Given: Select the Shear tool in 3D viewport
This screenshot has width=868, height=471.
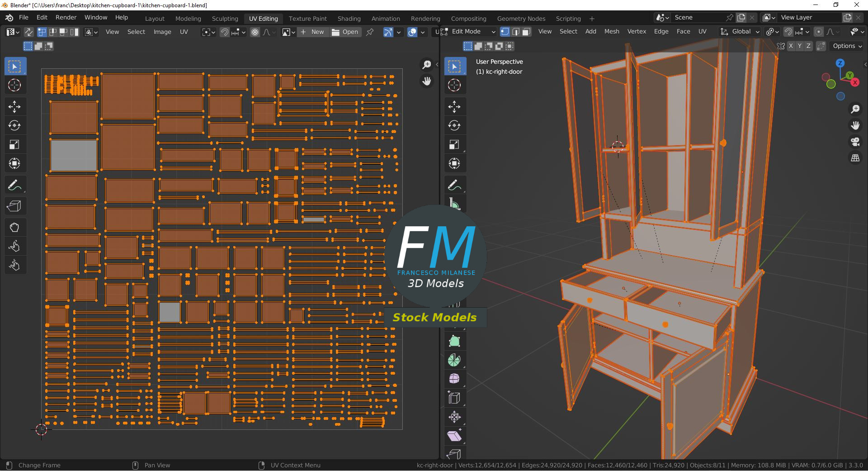Looking at the screenshot, I should (x=454, y=436).
